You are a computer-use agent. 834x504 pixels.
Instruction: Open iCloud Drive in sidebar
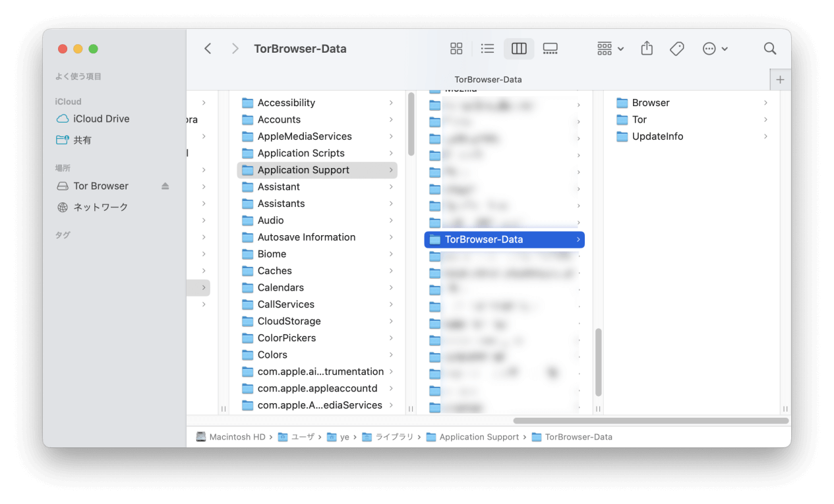click(x=93, y=119)
